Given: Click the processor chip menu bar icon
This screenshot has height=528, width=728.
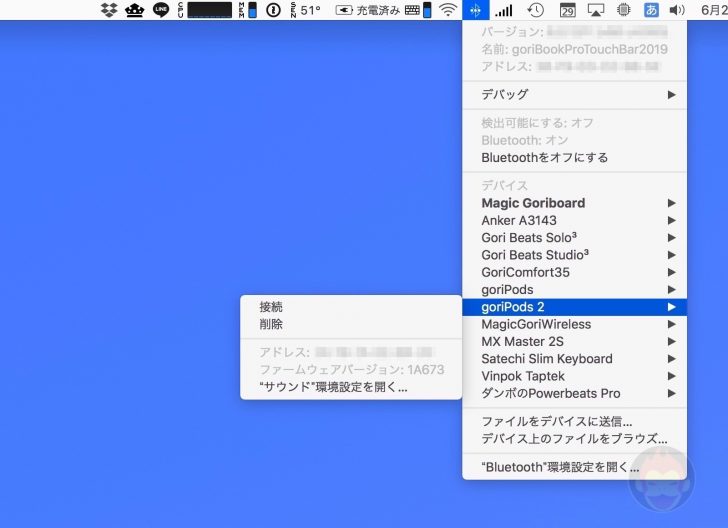Looking at the screenshot, I should [x=624, y=10].
